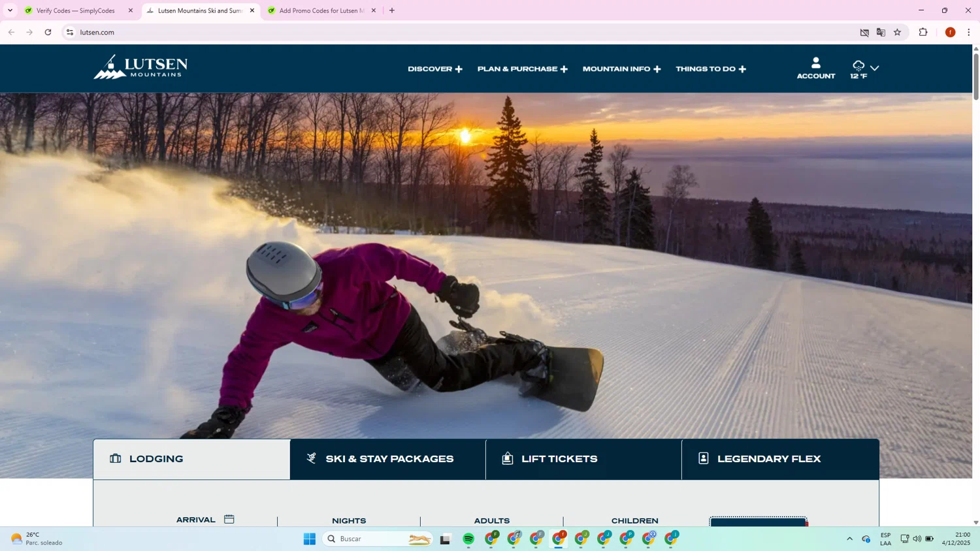Click the taskbar Buscar search box

point(378,539)
